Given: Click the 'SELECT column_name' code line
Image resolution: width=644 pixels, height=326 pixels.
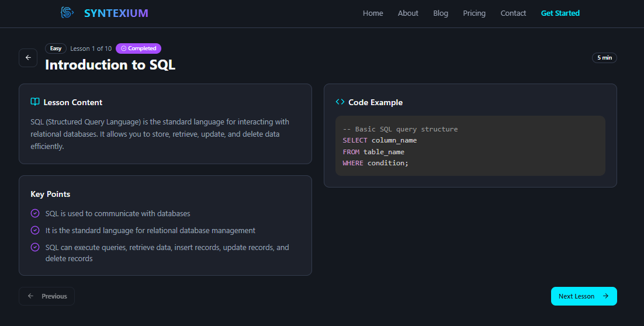Looking at the screenshot, I should click(x=380, y=140).
